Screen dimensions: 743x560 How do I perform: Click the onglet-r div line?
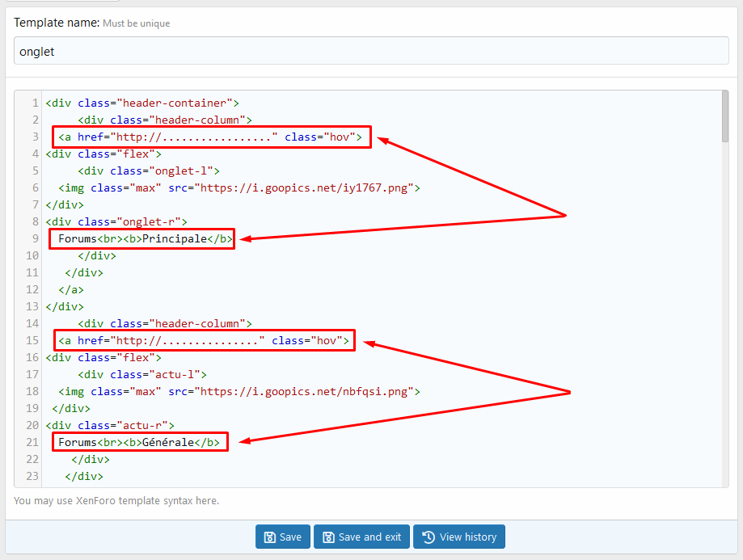pyautogui.click(x=116, y=221)
